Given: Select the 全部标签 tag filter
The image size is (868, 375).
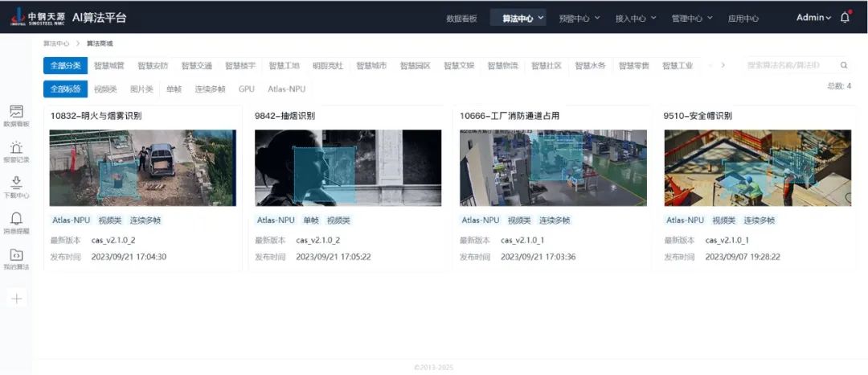Looking at the screenshot, I should pyautogui.click(x=65, y=89).
